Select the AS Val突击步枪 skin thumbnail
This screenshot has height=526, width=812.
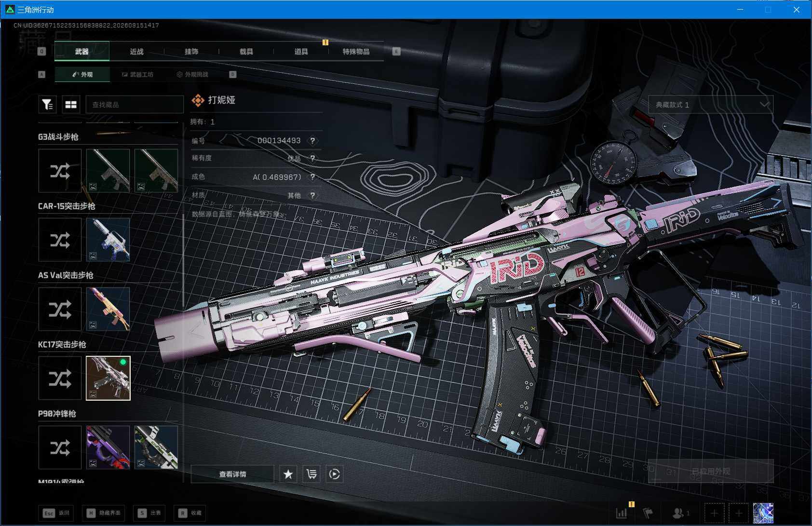[x=108, y=309]
